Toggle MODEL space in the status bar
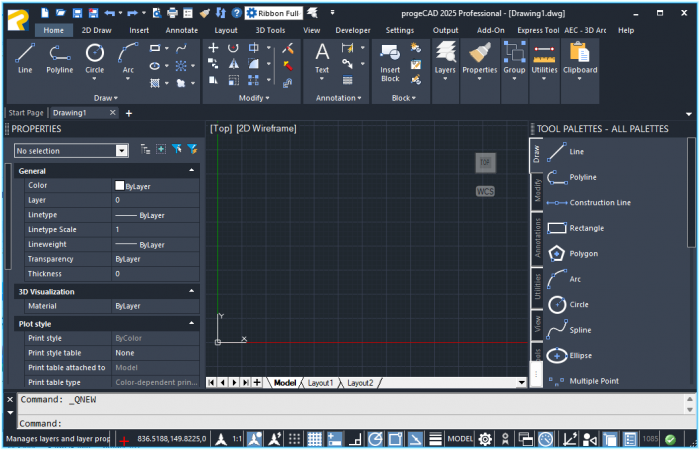700x450 pixels. point(460,439)
